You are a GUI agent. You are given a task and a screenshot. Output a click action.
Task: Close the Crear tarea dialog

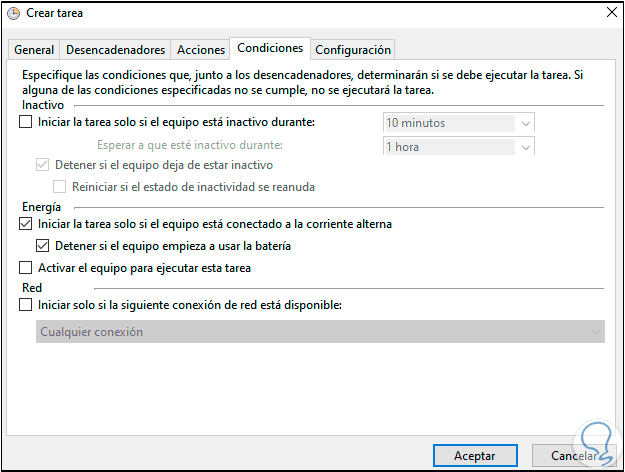[610, 13]
